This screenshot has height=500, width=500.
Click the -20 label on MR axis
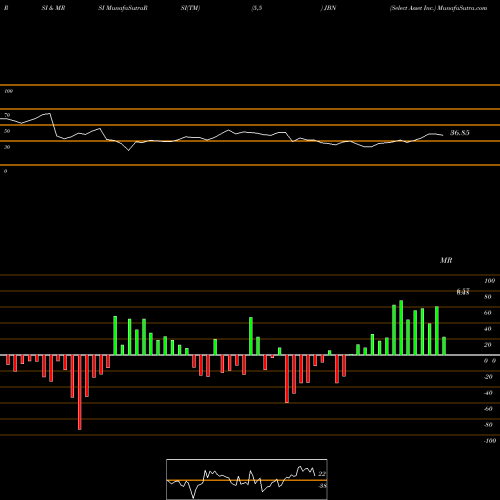[488, 377]
